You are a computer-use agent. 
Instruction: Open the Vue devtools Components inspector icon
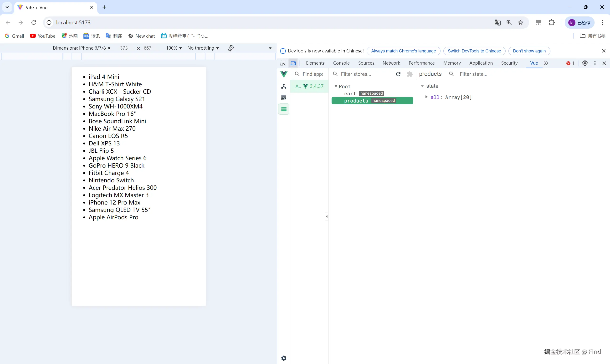click(x=284, y=86)
